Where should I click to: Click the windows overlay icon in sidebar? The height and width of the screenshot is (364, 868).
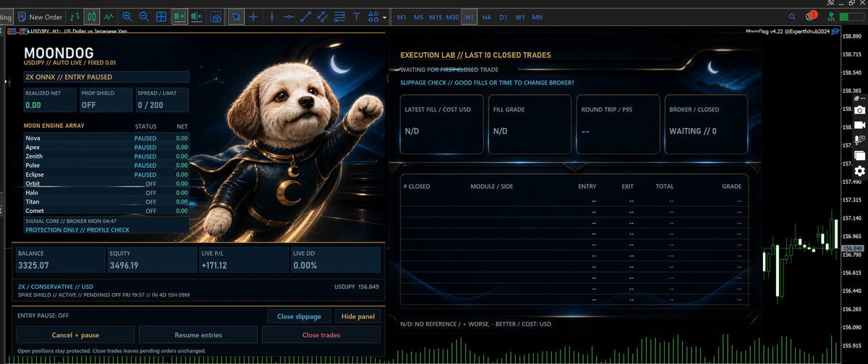point(859,156)
